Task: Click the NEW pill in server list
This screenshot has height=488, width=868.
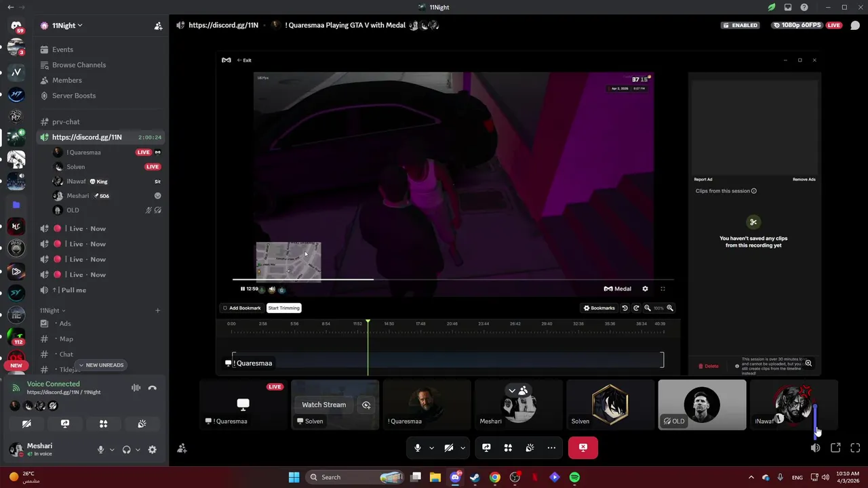Action: [x=16, y=365]
